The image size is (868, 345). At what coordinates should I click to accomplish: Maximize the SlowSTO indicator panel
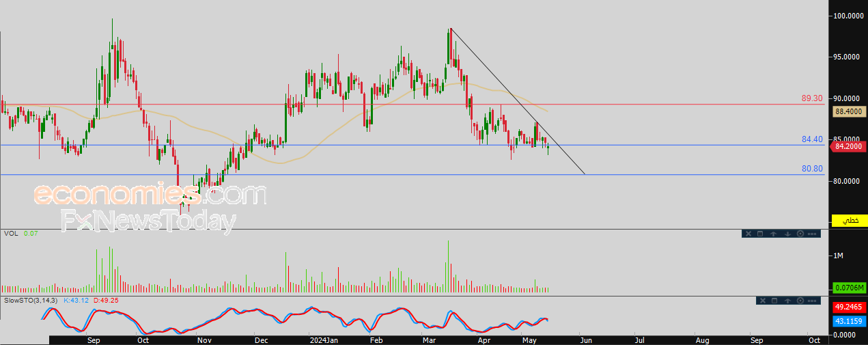point(774,301)
